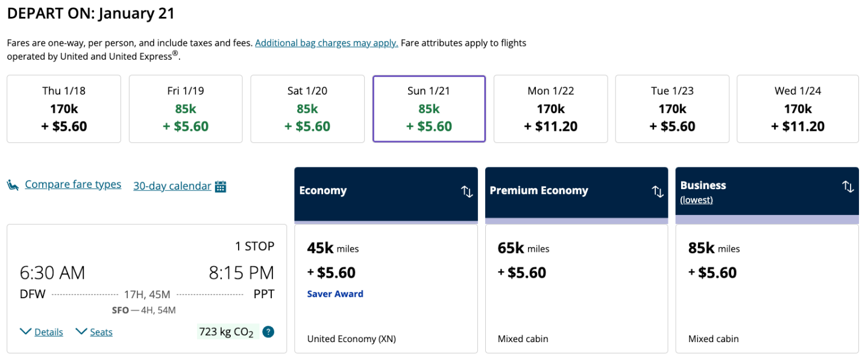Sort by Economy fares using its arrows icon
868x359 pixels.
tap(467, 192)
